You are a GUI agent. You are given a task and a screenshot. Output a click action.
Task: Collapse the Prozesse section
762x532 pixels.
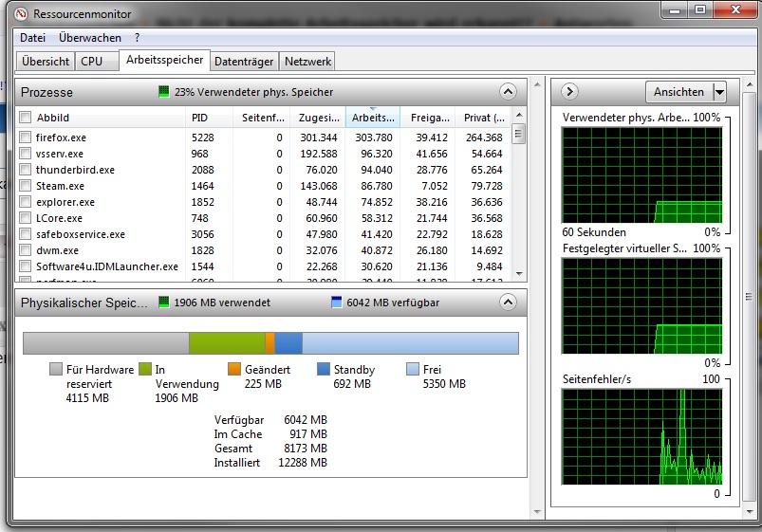click(x=508, y=91)
